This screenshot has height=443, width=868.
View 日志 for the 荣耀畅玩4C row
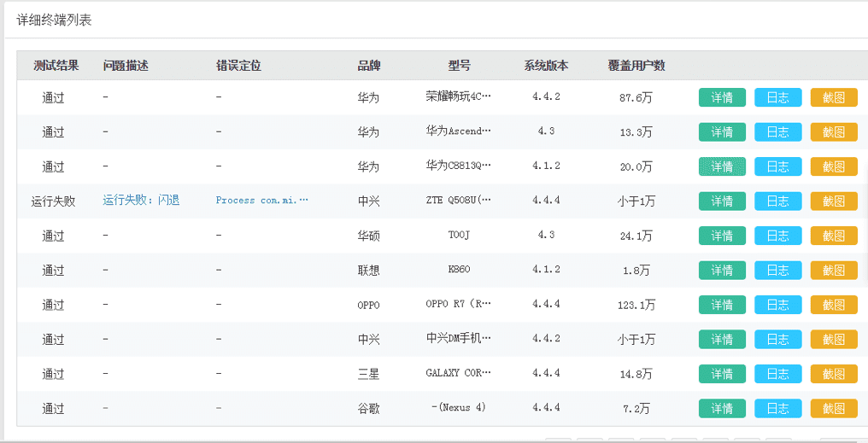(777, 98)
